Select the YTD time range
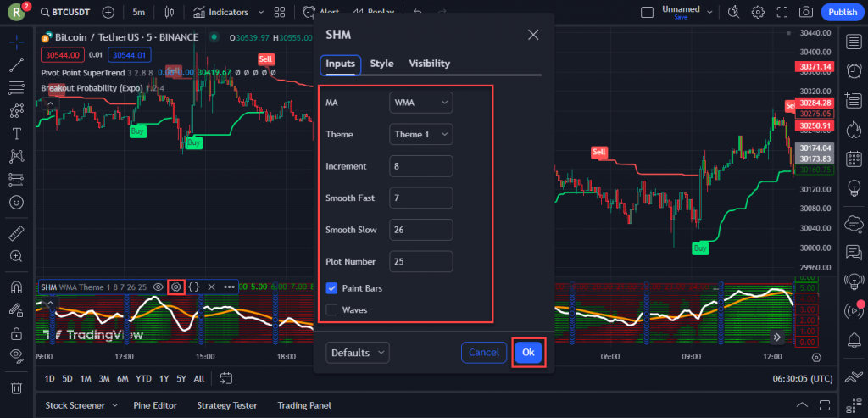 tap(144, 379)
